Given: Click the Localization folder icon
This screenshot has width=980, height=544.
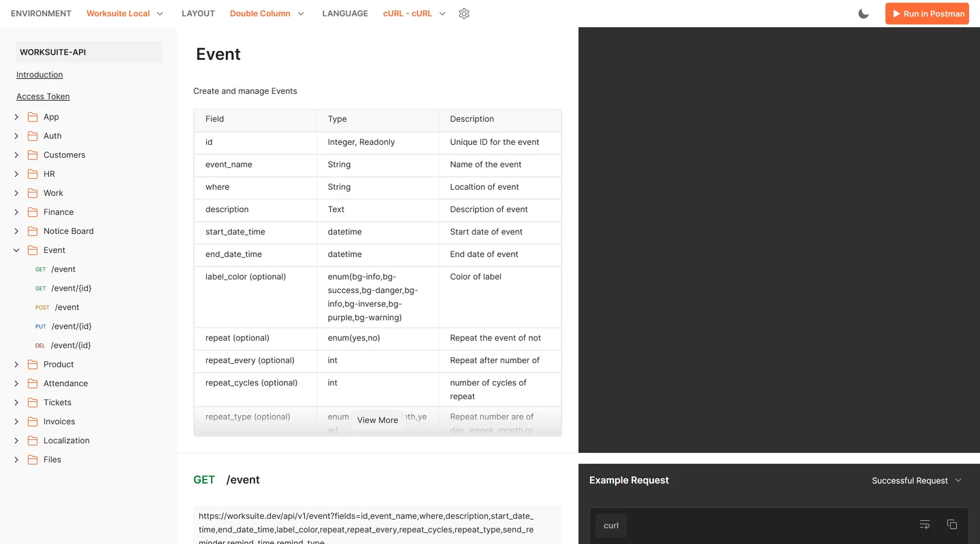Looking at the screenshot, I should 33,441.
